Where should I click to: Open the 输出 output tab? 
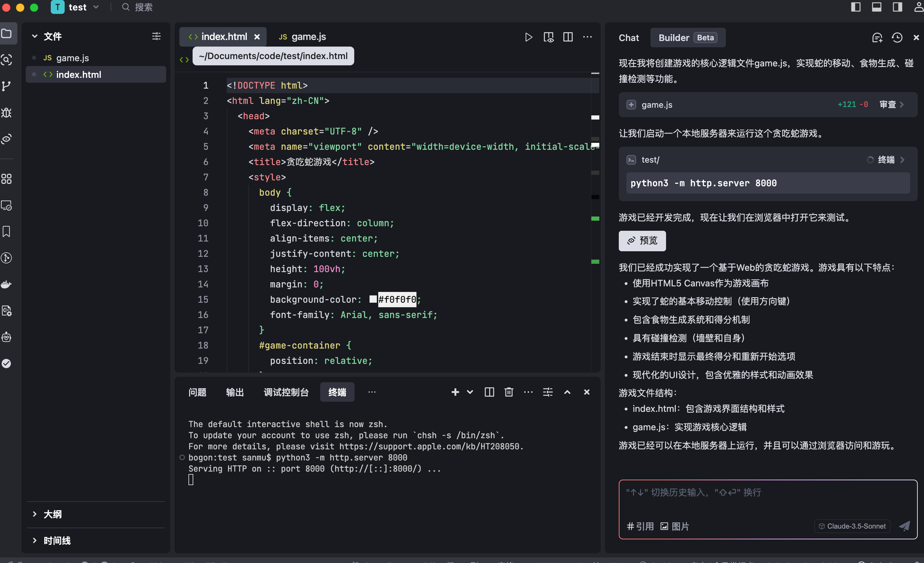pyautogui.click(x=235, y=392)
